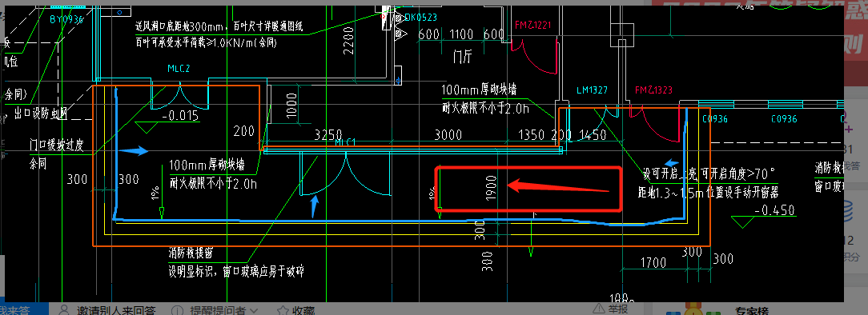Click the red FMZ1221 door label
The height and width of the screenshot is (315, 868).
[533, 25]
